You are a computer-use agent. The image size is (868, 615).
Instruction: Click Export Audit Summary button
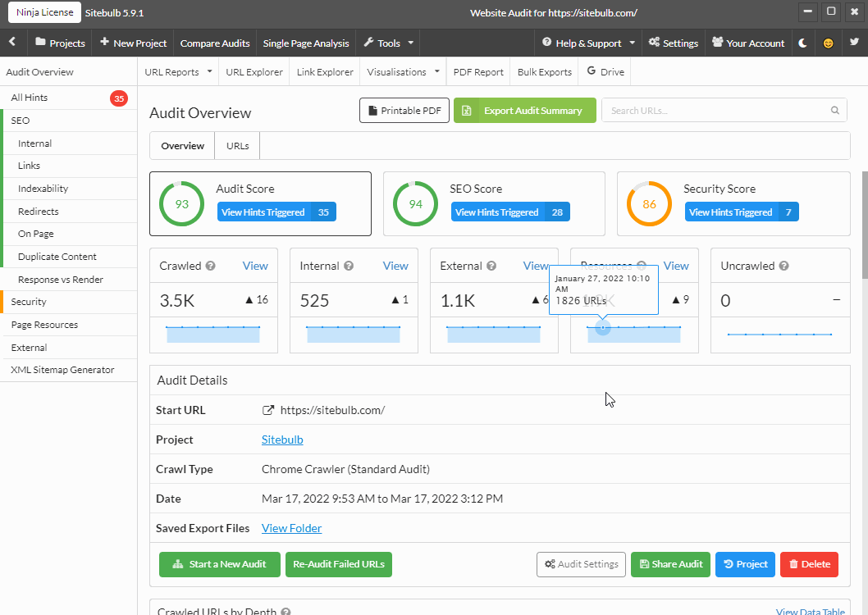pos(525,111)
